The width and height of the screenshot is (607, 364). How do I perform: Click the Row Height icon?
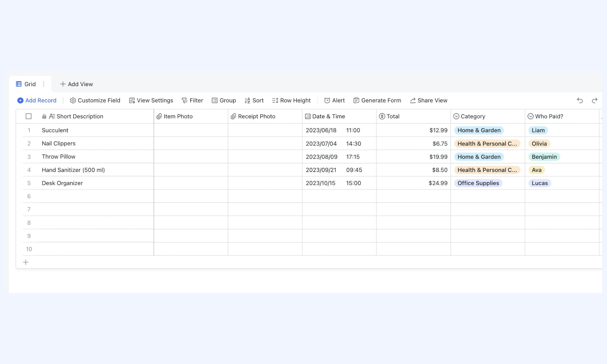pos(275,100)
